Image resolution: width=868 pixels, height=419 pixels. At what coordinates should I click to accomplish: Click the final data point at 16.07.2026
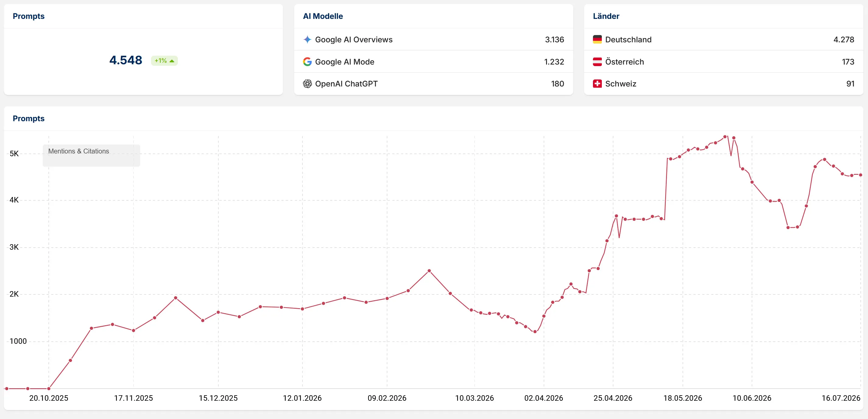(x=860, y=175)
